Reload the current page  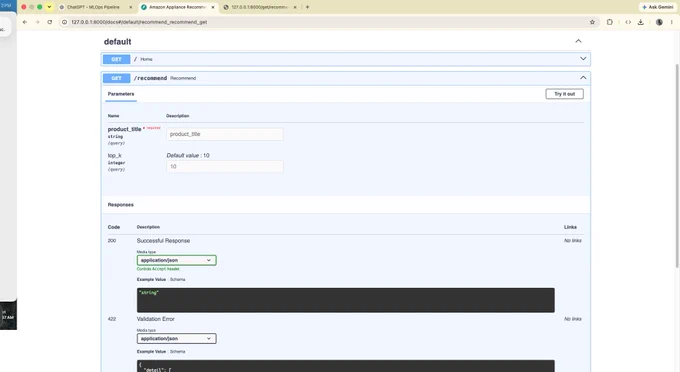point(50,22)
